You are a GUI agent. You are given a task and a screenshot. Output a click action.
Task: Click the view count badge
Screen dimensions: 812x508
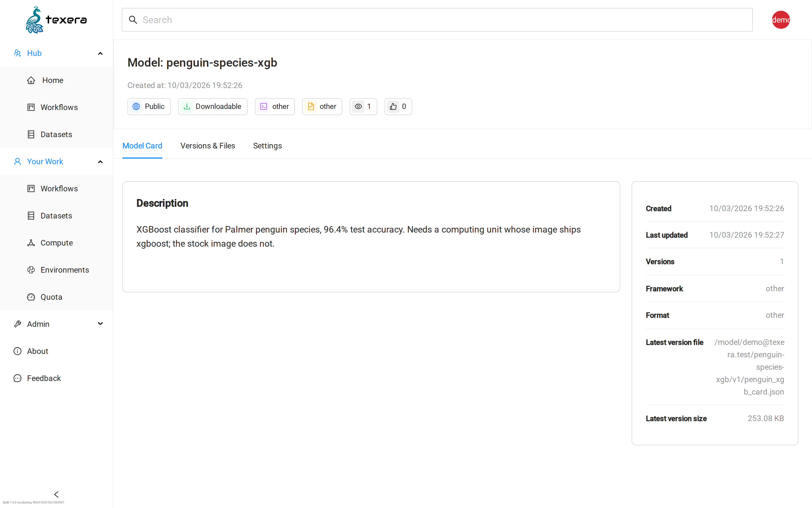click(x=363, y=106)
